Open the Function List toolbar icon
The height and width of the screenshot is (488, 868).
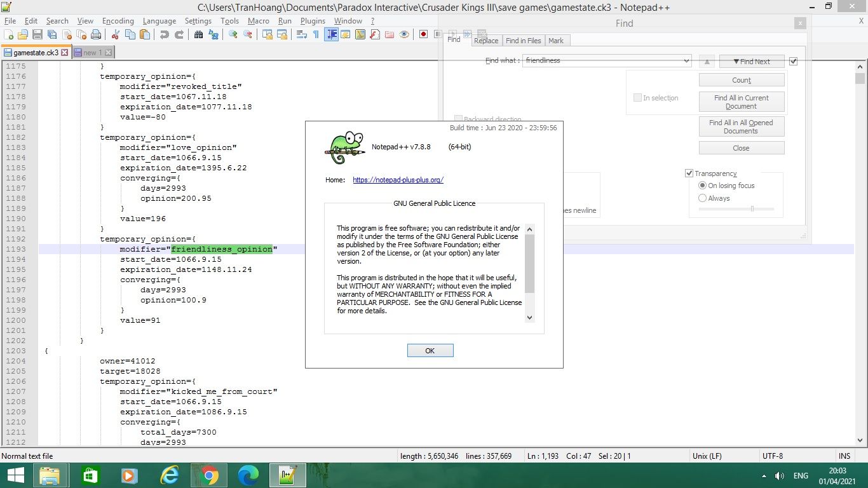click(375, 34)
